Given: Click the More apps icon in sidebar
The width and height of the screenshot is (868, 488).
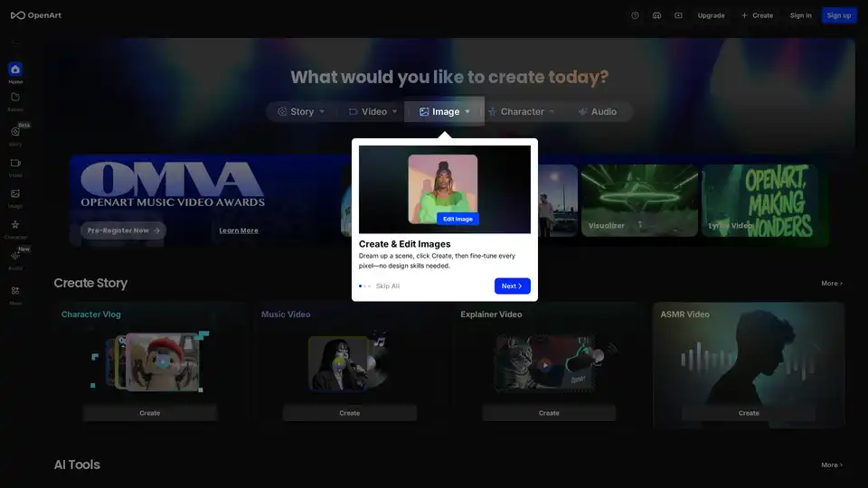Looking at the screenshot, I should [15, 291].
